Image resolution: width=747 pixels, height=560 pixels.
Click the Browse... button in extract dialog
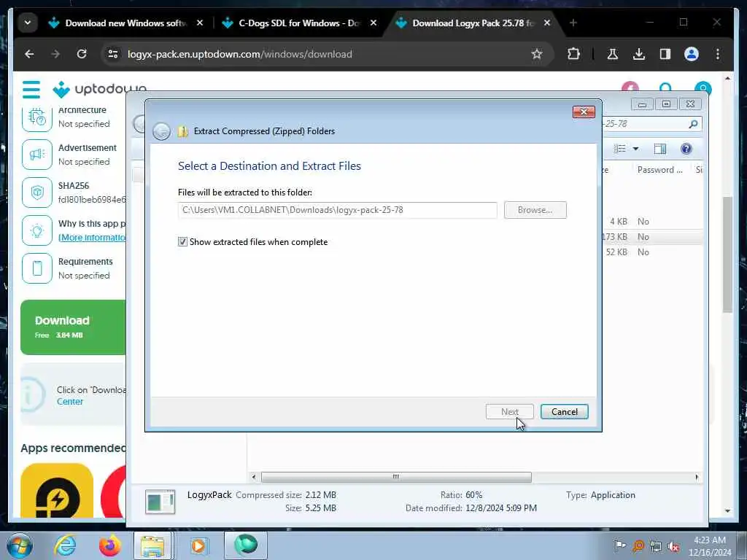(535, 210)
